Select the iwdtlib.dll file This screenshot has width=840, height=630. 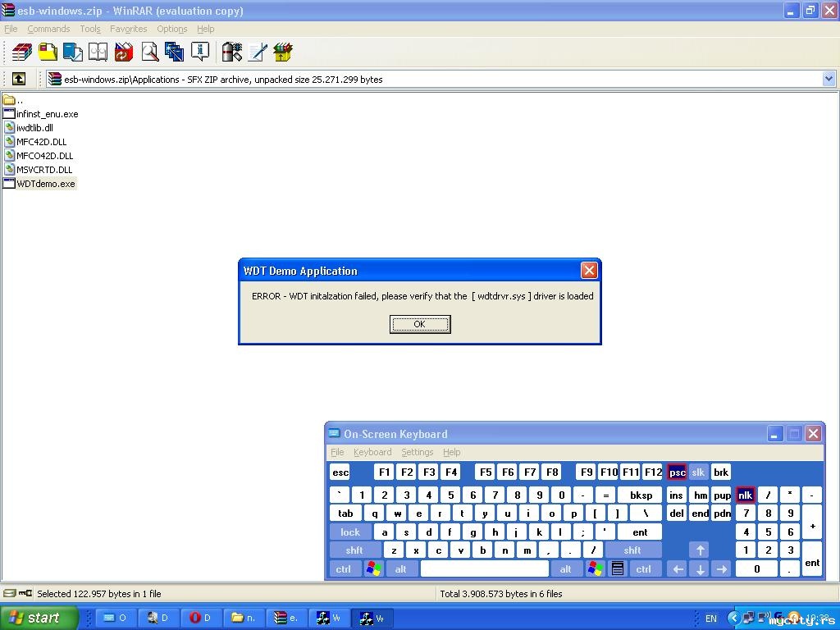(x=29, y=127)
